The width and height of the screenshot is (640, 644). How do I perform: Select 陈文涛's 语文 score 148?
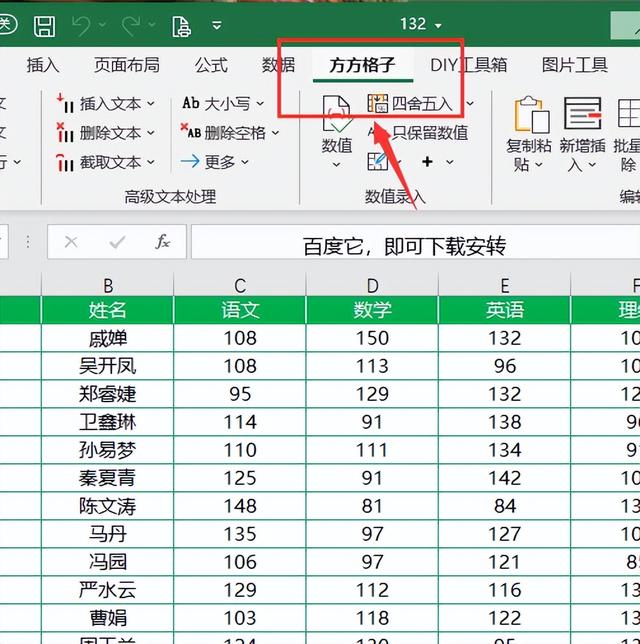tap(240, 506)
